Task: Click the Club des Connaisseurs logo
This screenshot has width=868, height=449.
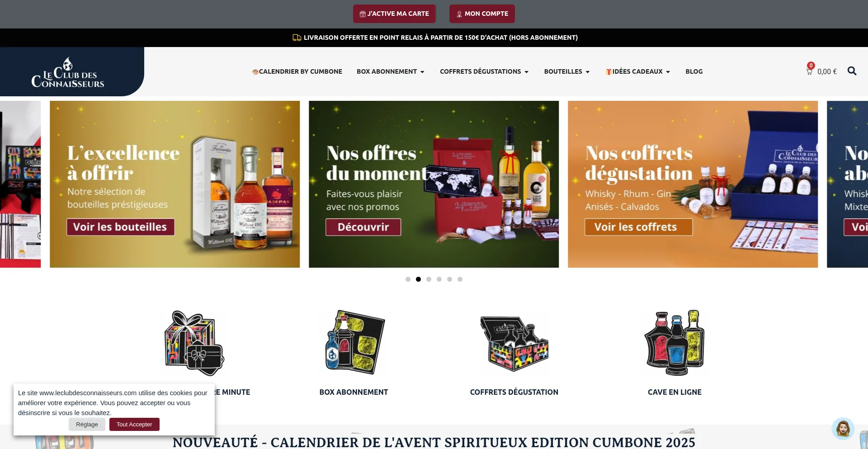Action: pyautogui.click(x=68, y=72)
